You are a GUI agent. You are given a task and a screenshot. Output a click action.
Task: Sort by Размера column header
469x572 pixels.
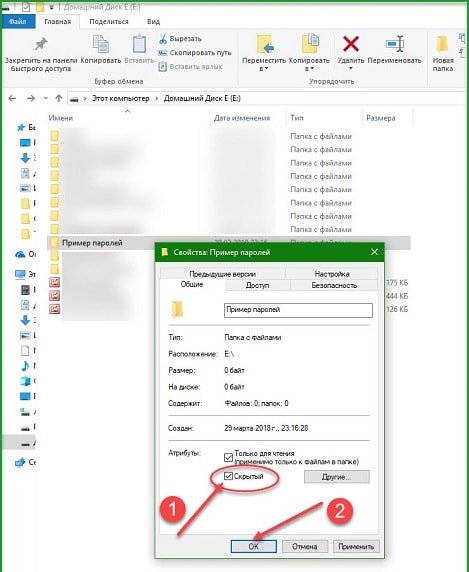pos(380,118)
